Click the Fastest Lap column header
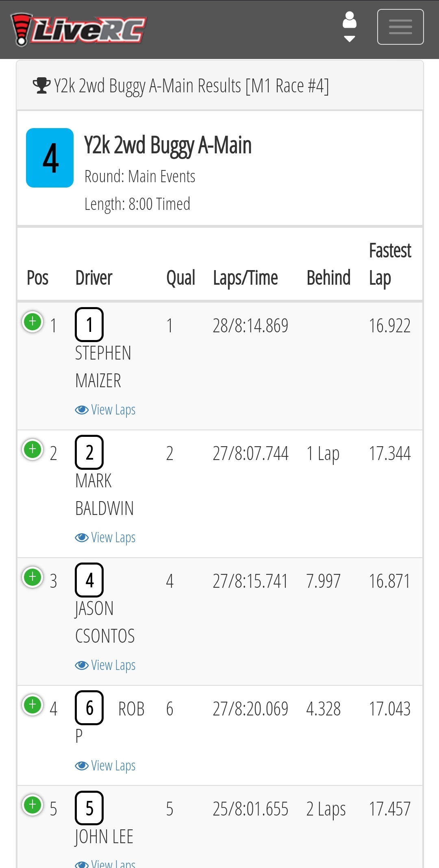Image resolution: width=439 pixels, height=868 pixels. 390,264
